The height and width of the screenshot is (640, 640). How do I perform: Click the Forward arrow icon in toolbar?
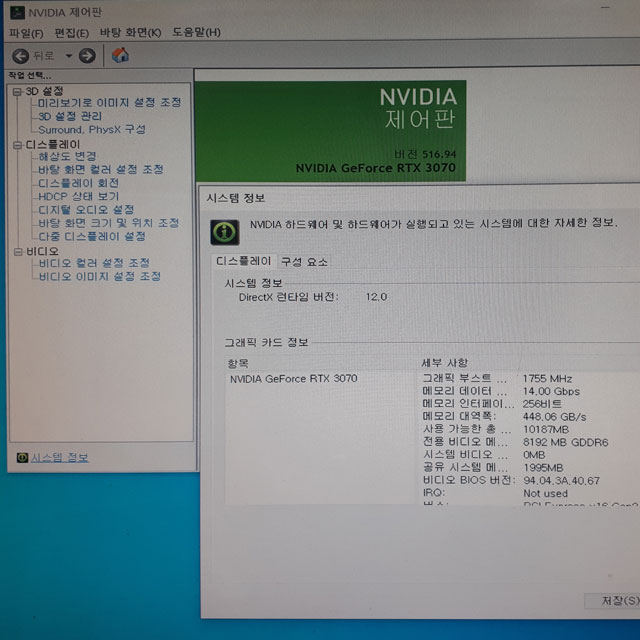[87, 56]
